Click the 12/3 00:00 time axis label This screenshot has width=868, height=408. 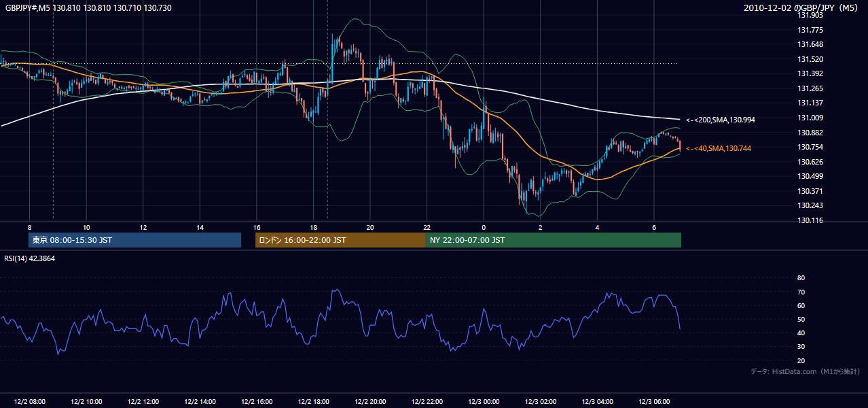[x=484, y=401]
